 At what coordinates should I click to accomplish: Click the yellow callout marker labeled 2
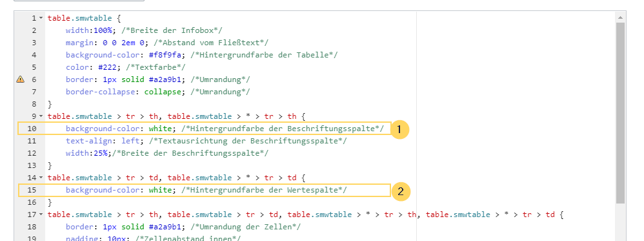point(401,191)
